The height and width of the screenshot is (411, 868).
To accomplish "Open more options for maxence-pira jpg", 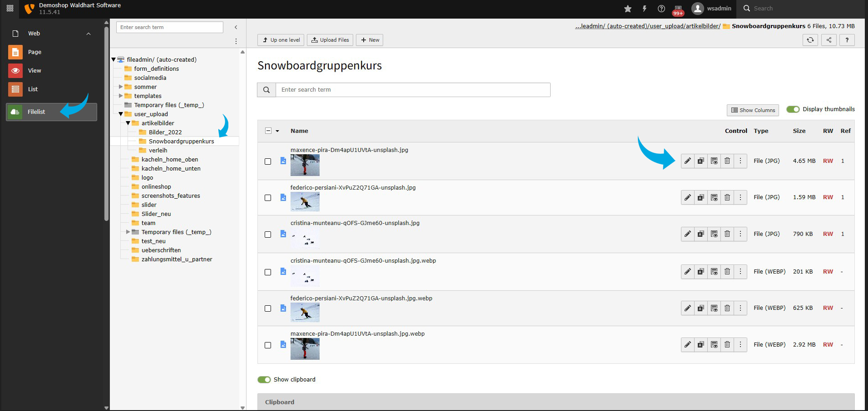I will pos(740,161).
